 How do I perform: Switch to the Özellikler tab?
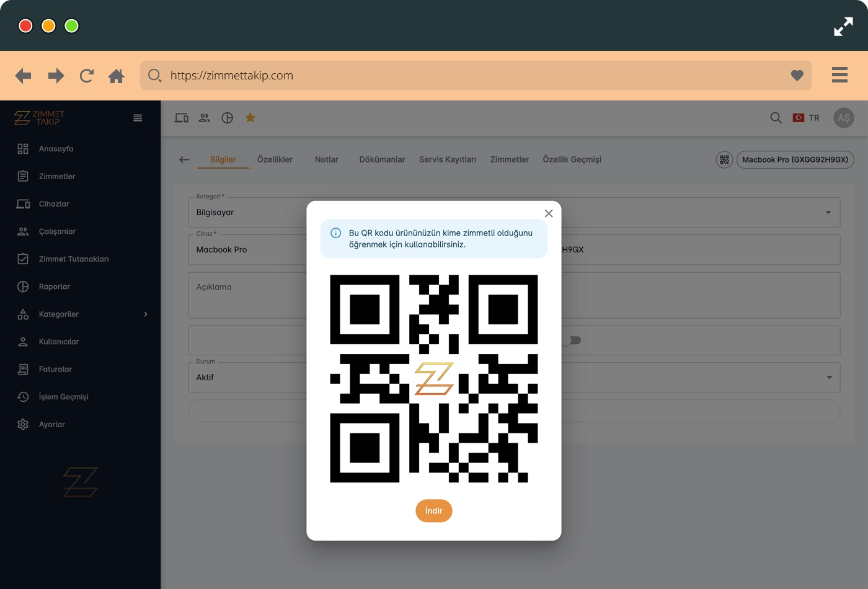coord(275,159)
